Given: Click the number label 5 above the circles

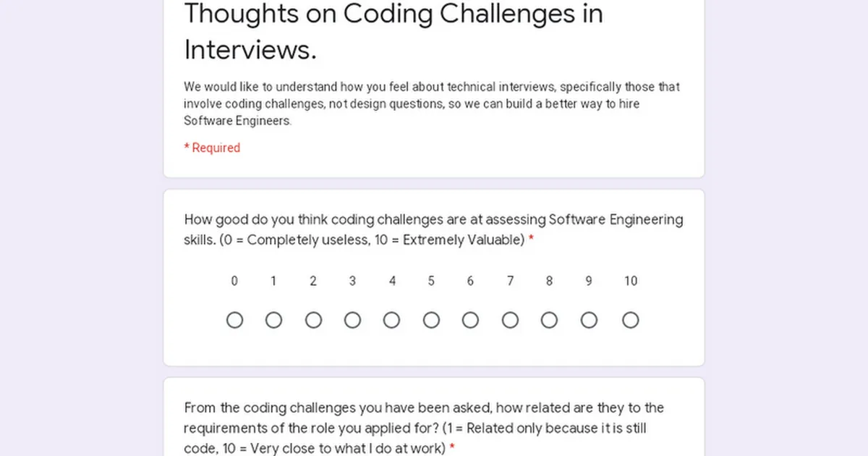Looking at the screenshot, I should pyautogui.click(x=431, y=281).
